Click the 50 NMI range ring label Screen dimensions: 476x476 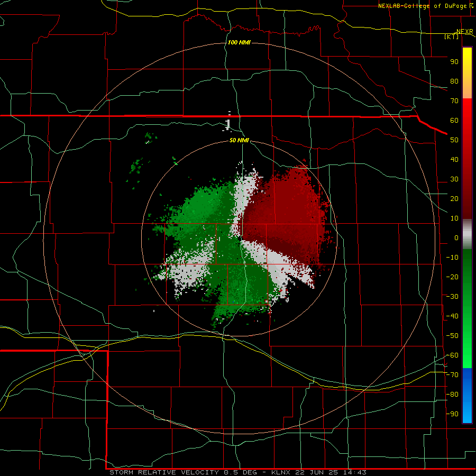click(239, 140)
